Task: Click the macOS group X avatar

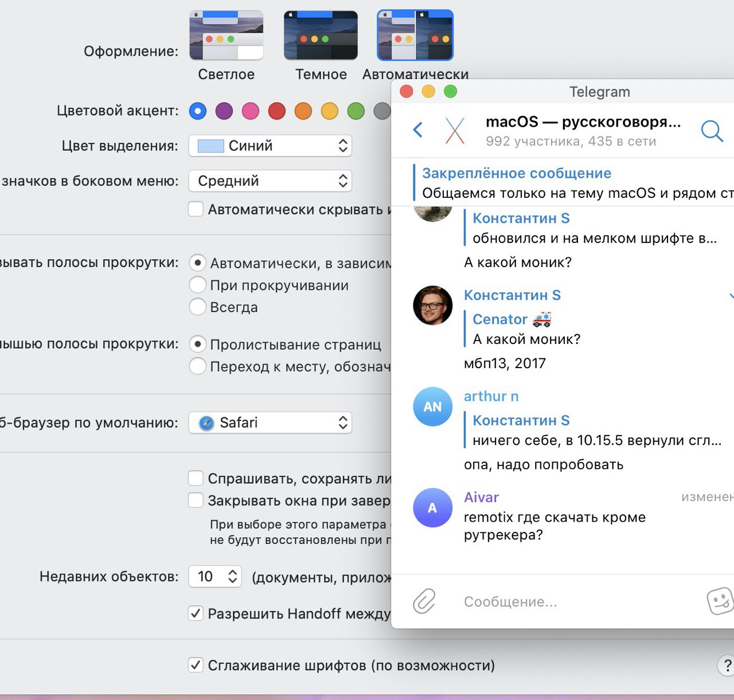Action: coord(455,130)
